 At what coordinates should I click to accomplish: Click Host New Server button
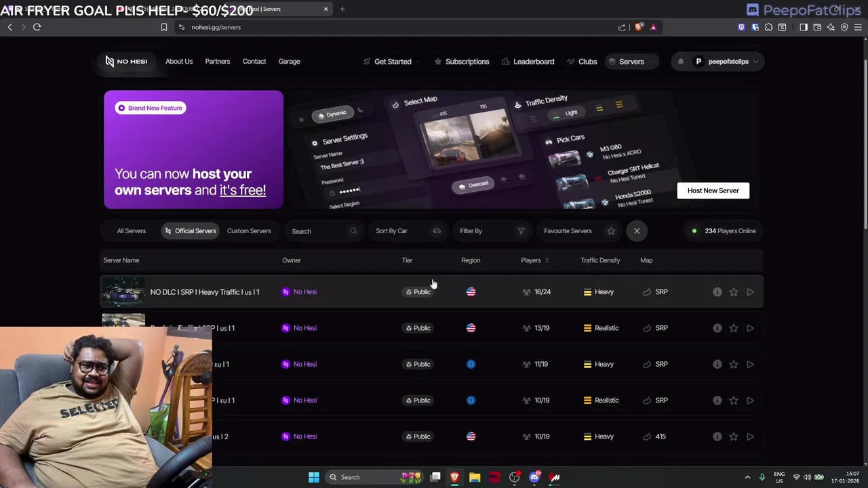[x=713, y=190]
